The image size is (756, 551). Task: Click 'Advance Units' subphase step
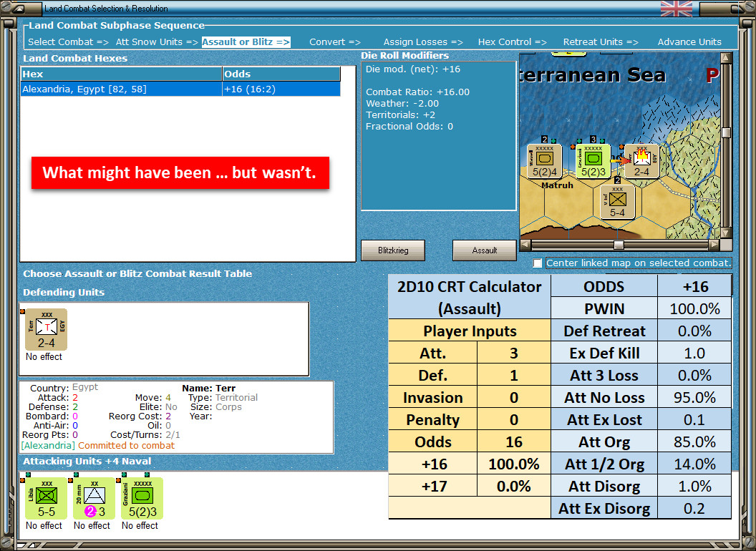[x=689, y=42]
